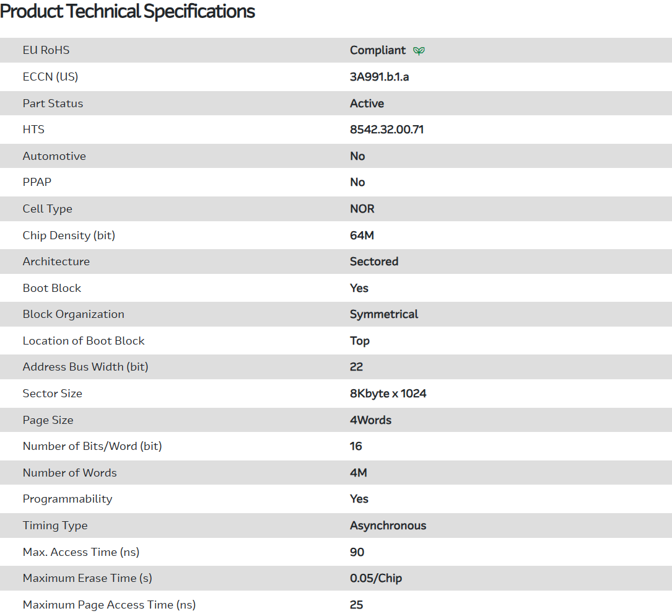Select the Compliant value text

(378, 50)
